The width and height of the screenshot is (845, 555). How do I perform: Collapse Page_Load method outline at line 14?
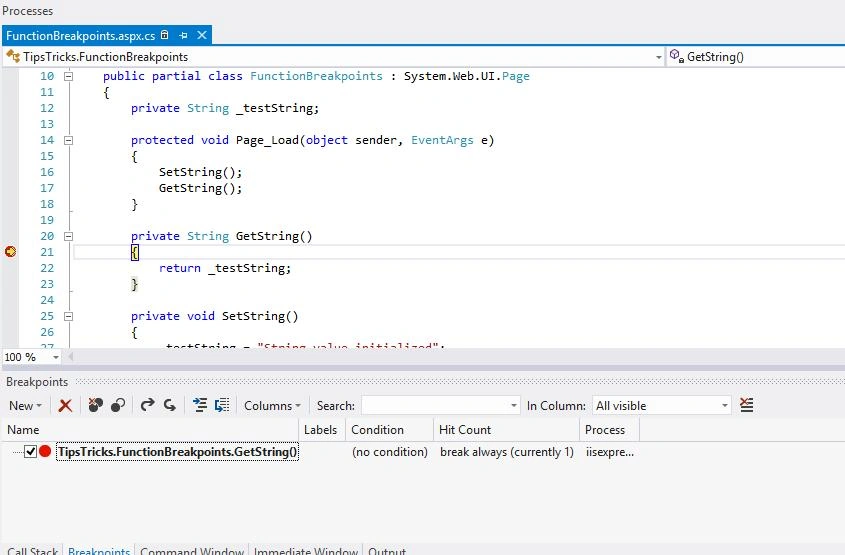click(68, 140)
